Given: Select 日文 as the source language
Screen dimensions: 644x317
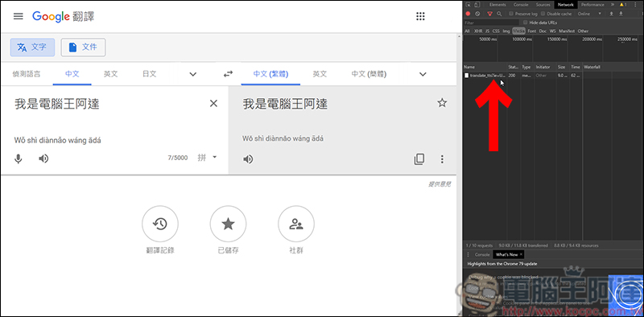Looking at the screenshot, I should coord(150,74).
